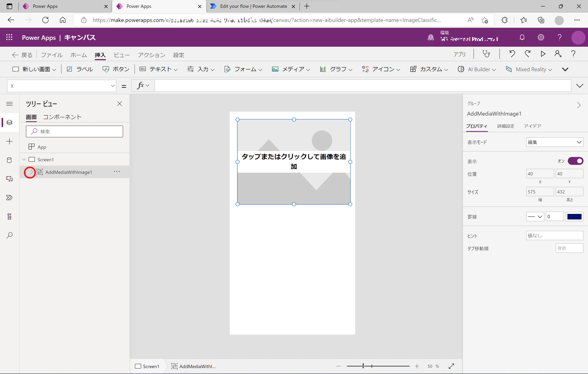Collapse the Screen1 tree node
The height and width of the screenshot is (374, 588).
coord(24,159)
